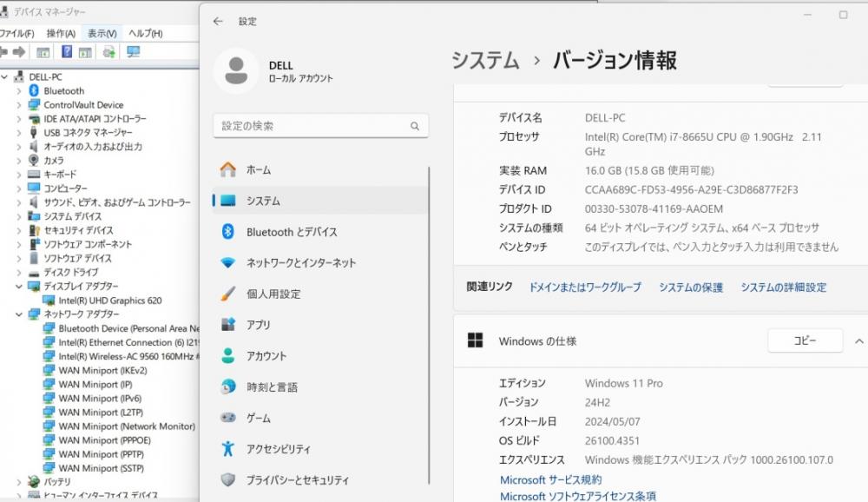Select the コンピューター monitor icon in device tree

(34, 188)
